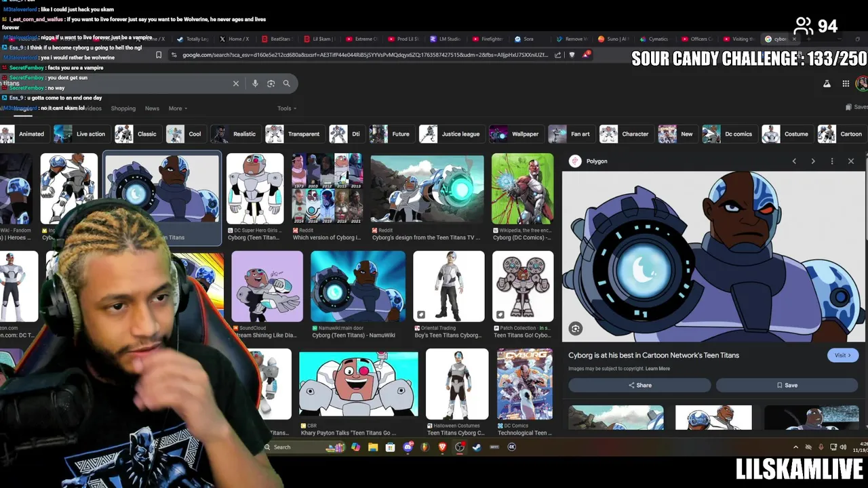Close the Polygon image preview panel
The width and height of the screenshot is (868, 488).
[x=851, y=161]
